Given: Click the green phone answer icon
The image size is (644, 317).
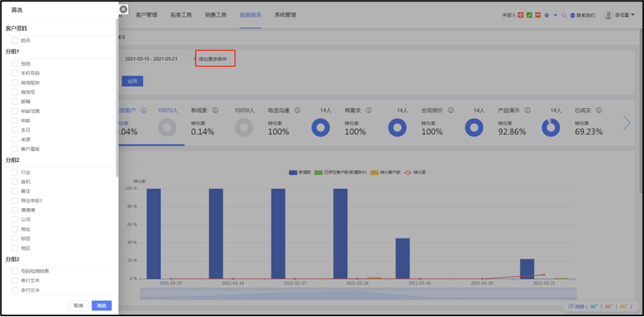Looking at the screenshot, I should (530, 15).
